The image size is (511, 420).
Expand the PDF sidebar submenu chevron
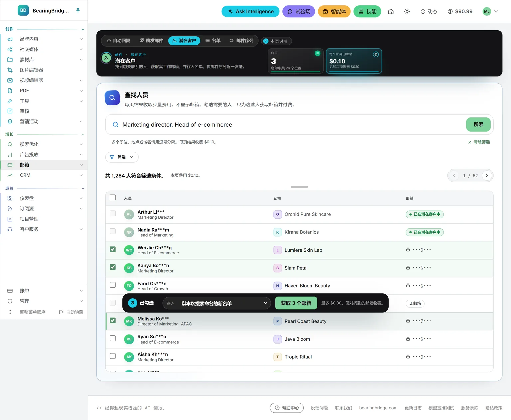point(81,91)
